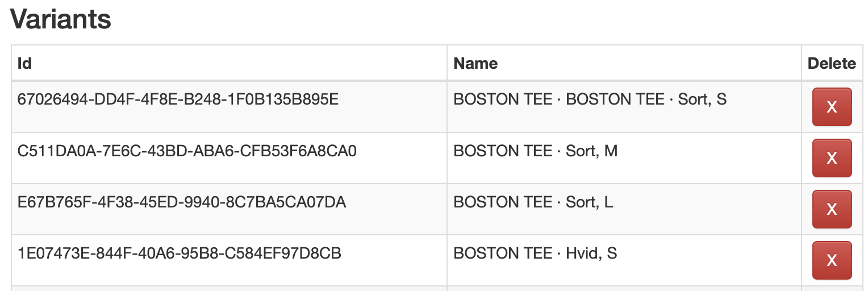Viewport: 868px width, 291px height.
Task: Click the Name column header
Action: click(x=475, y=63)
